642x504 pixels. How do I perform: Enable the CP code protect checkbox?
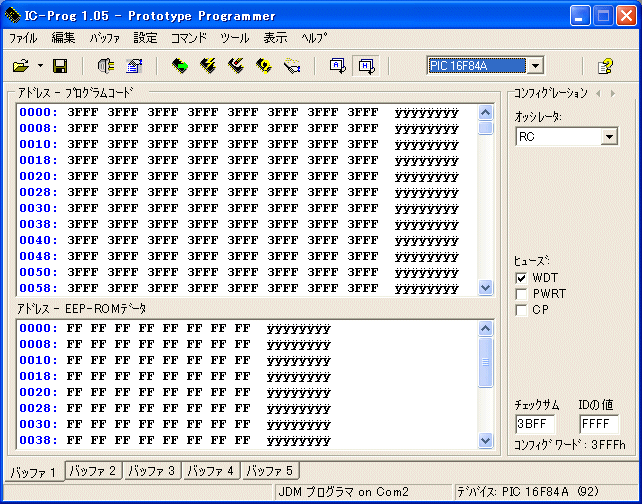(521, 310)
